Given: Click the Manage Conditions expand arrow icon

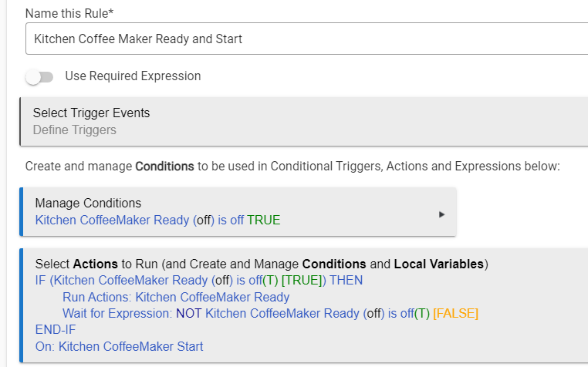Looking at the screenshot, I should 441,214.
